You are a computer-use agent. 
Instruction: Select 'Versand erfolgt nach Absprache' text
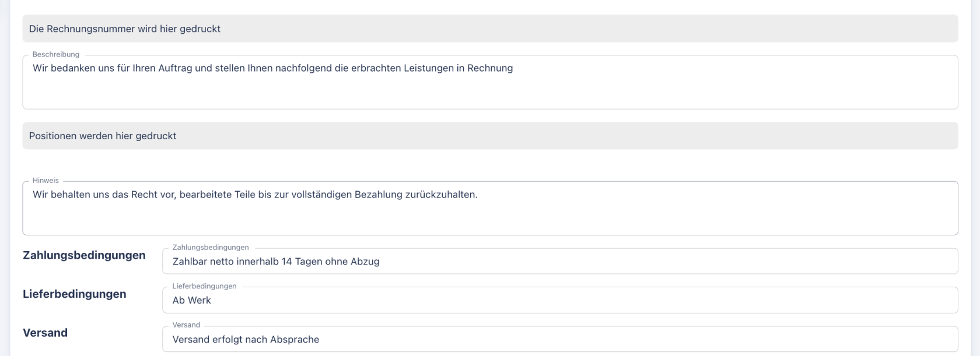[x=245, y=339]
